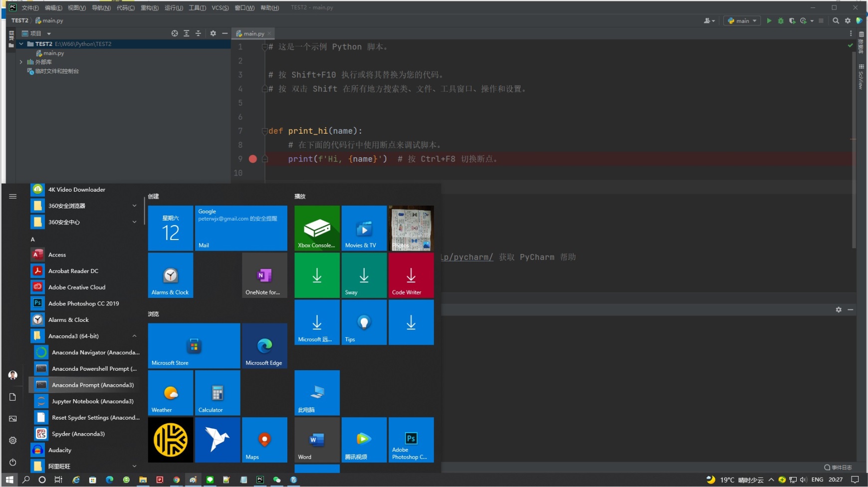Toggle the red breakpoint on line 9
This screenshot has width=868, height=487.
point(253,159)
